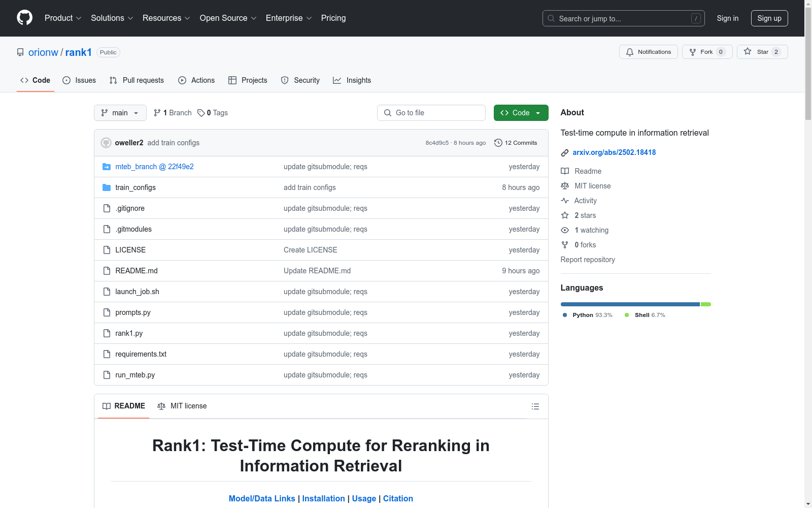Click the Report repository link
812x508 pixels.
click(588, 260)
